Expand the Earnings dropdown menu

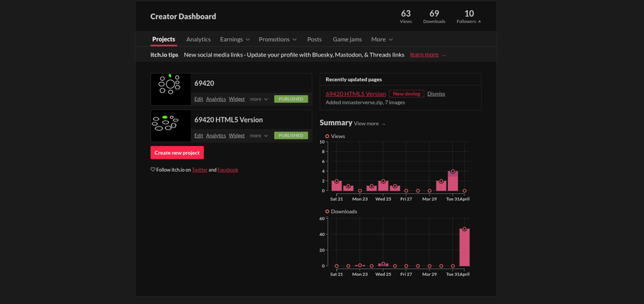pyautogui.click(x=235, y=39)
